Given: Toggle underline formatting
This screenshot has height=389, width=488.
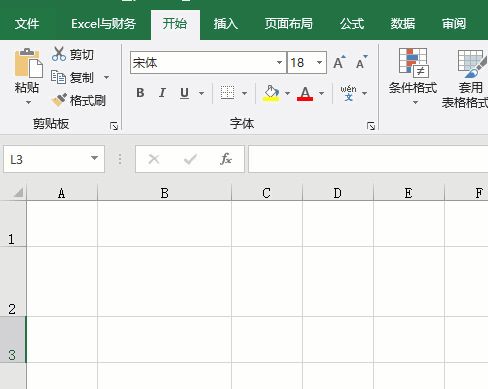Looking at the screenshot, I should 184,93.
